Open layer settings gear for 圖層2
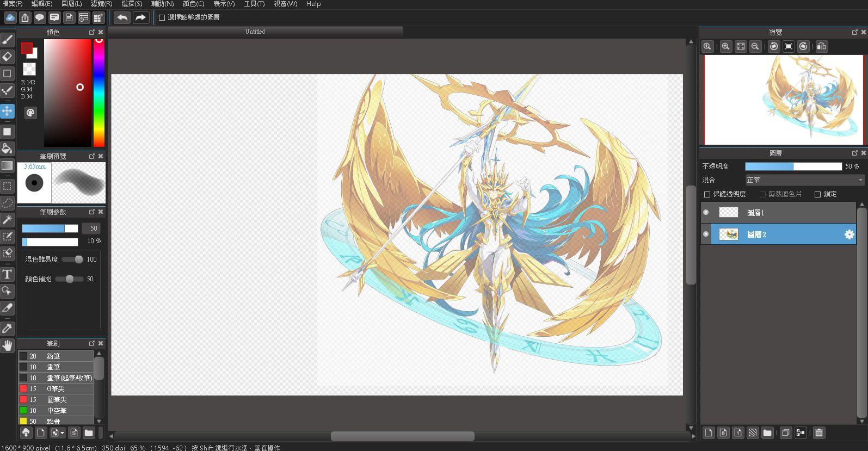The width and height of the screenshot is (868, 451). pos(849,234)
